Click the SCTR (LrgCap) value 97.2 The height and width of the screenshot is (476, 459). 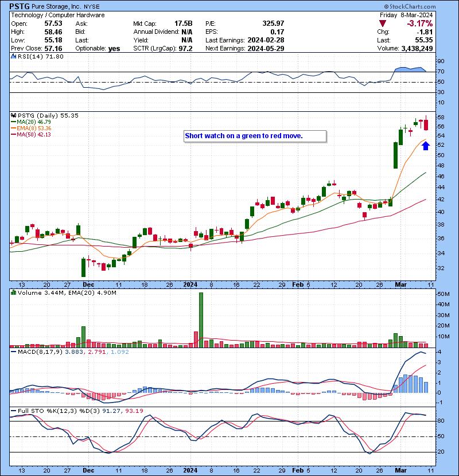185,49
